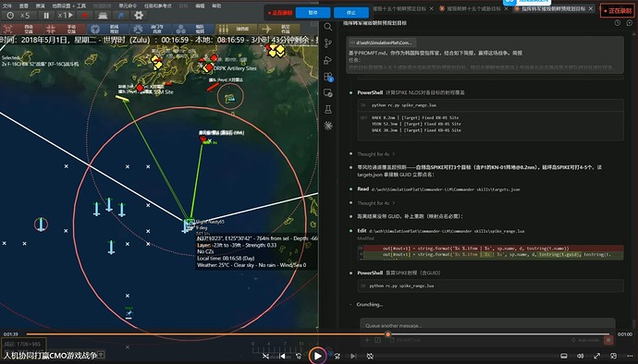
Task: Click the blue 停止 recording button
Action: 350,13
